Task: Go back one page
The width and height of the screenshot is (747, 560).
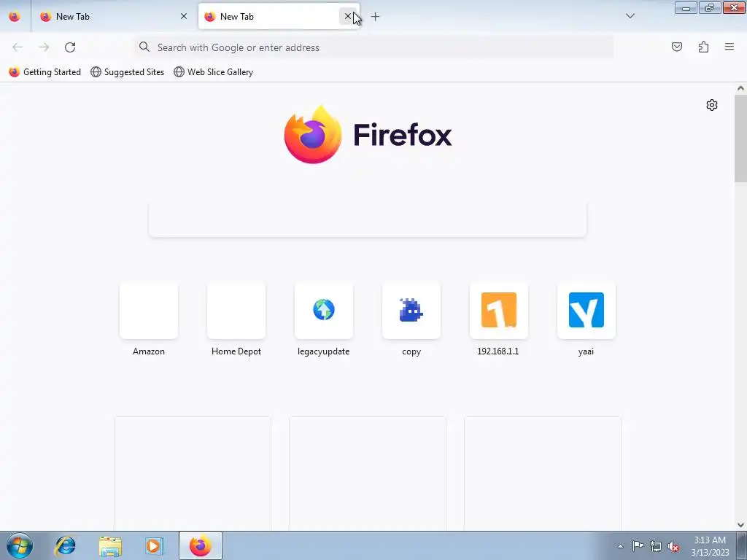Action: (x=18, y=47)
